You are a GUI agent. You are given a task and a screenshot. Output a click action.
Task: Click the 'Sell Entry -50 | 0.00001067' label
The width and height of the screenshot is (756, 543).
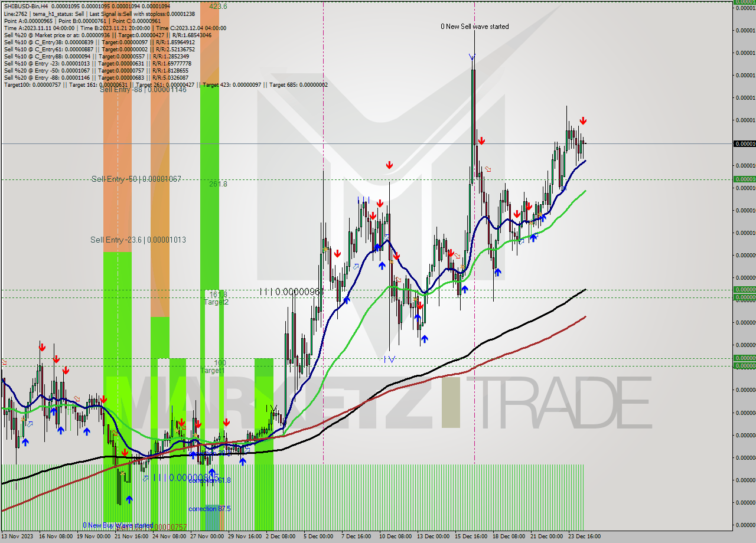[136, 179]
